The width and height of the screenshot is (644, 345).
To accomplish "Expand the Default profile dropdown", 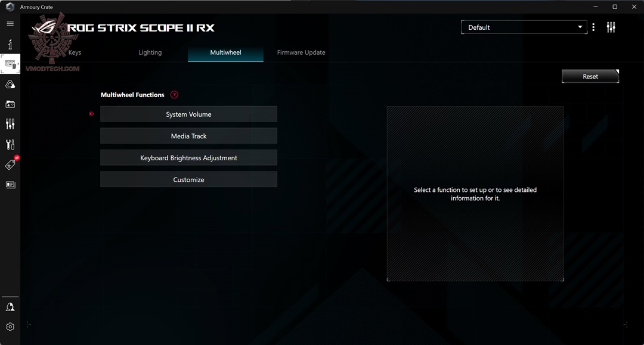I will [524, 27].
